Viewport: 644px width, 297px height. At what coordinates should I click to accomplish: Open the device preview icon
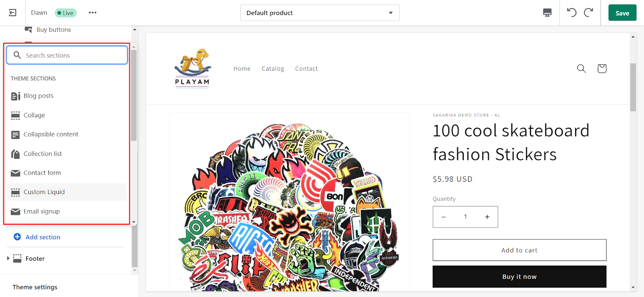pos(547,12)
